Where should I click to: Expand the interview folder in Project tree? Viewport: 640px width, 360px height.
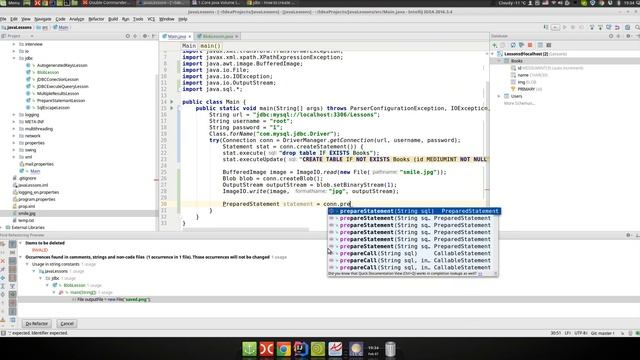tap(14, 44)
